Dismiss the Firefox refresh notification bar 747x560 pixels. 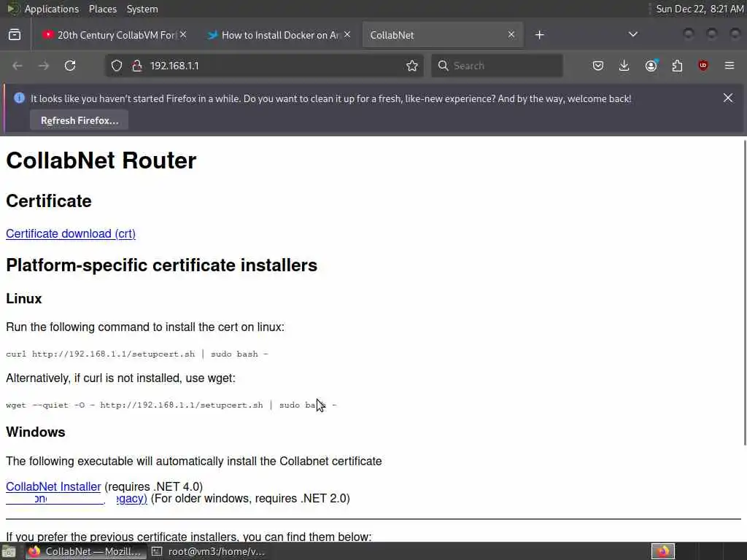(x=728, y=98)
